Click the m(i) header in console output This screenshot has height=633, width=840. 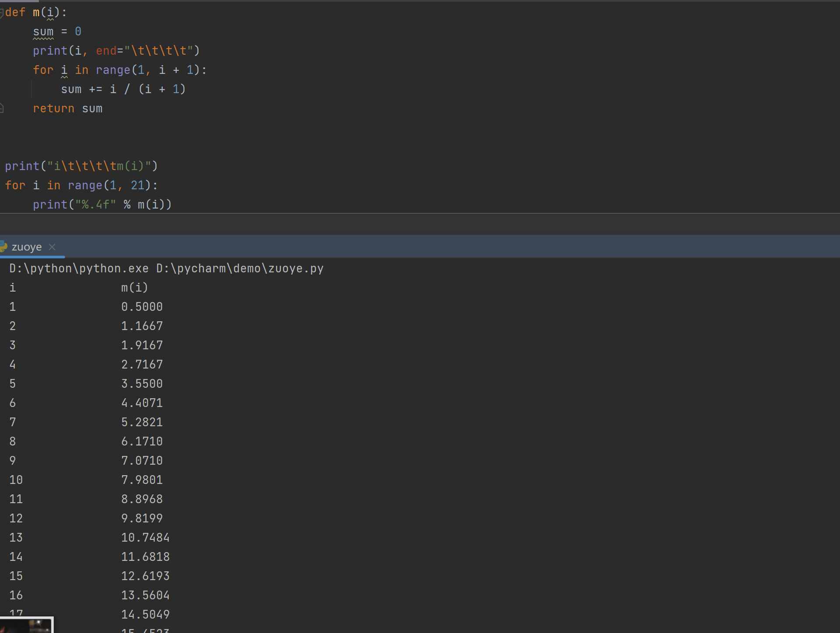click(134, 288)
